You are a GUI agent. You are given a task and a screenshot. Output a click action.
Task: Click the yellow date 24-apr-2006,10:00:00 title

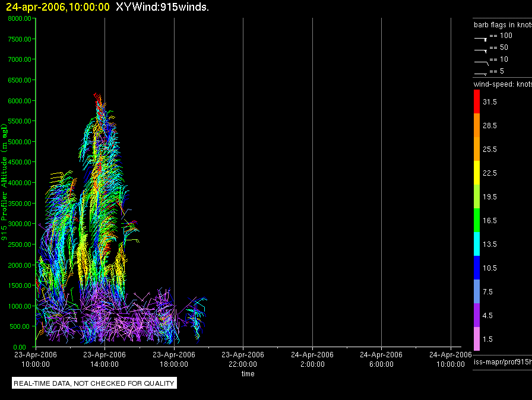58,7
